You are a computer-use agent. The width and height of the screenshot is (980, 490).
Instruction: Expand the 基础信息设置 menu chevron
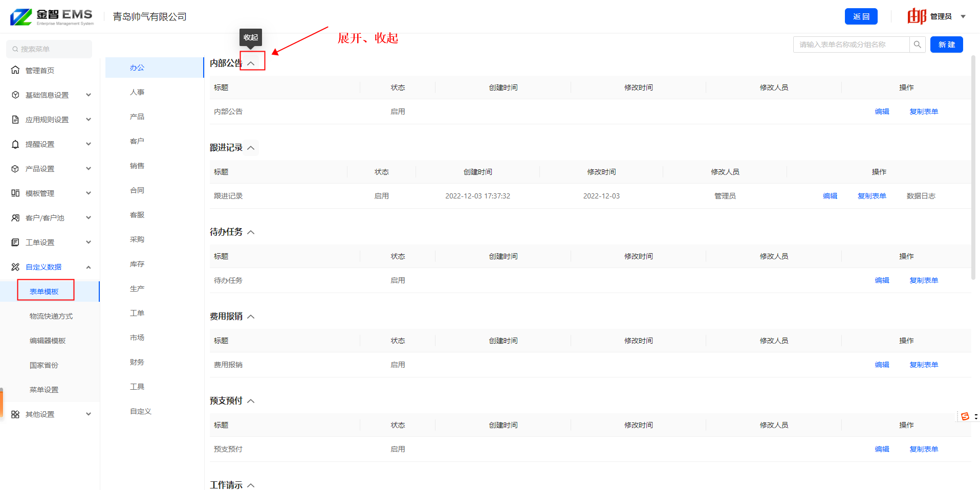tap(89, 95)
